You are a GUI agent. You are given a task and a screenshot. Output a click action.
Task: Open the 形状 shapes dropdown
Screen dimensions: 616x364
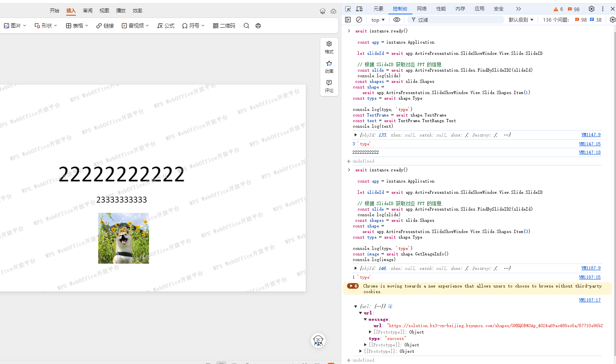[46, 26]
